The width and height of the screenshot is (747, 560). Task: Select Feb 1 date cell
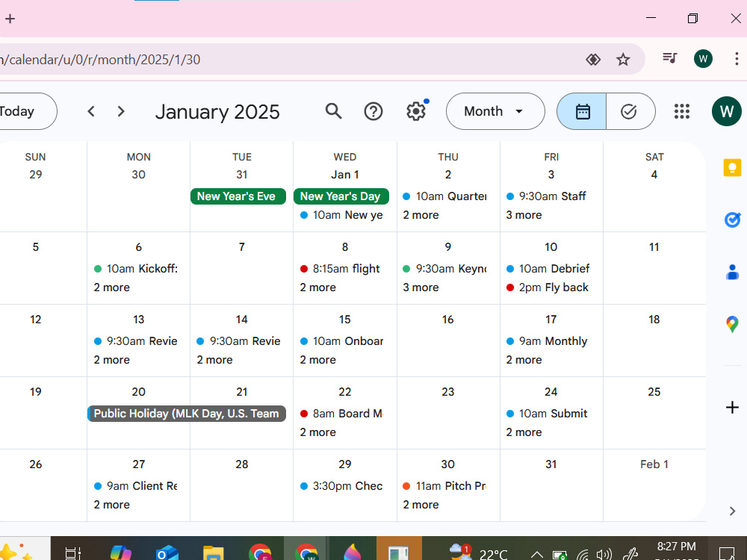[x=654, y=464]
